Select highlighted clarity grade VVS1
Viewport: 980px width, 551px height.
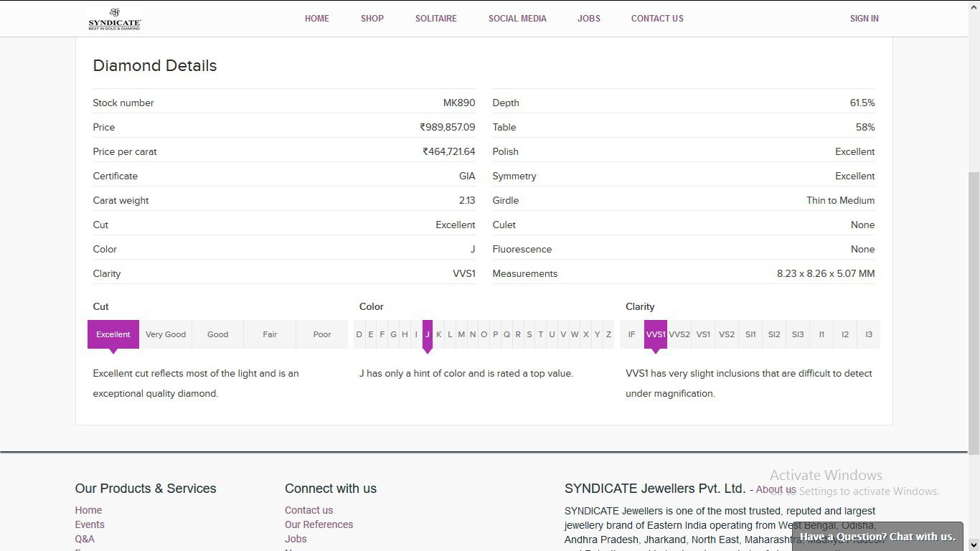pos(656,334)
